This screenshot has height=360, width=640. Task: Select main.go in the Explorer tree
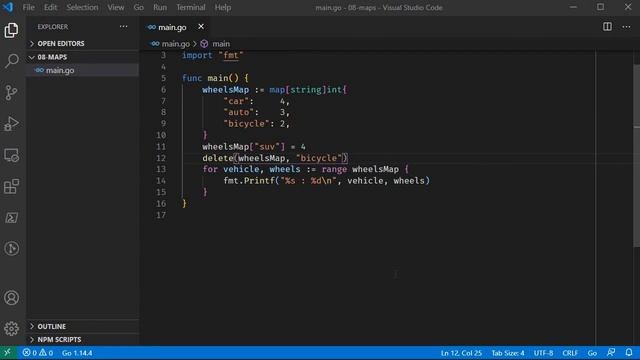click(x=83, y=70)
